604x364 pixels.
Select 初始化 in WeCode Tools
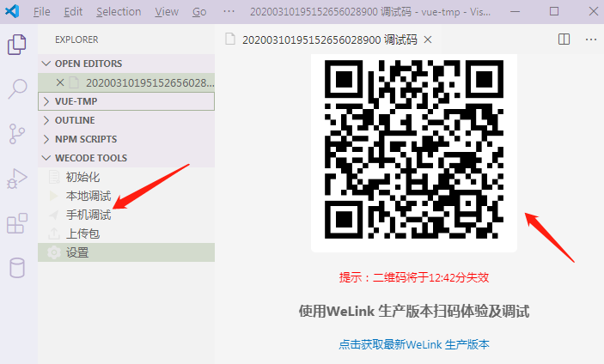coord(82,177)
